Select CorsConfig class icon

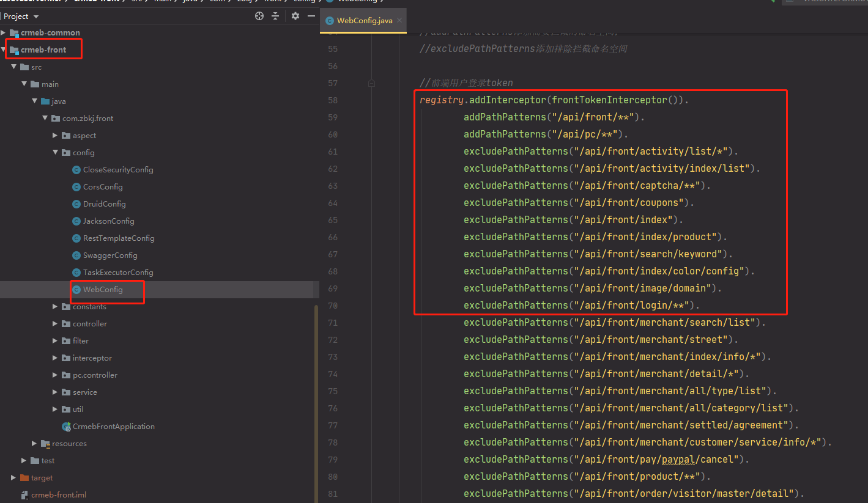tap(76, 186)
